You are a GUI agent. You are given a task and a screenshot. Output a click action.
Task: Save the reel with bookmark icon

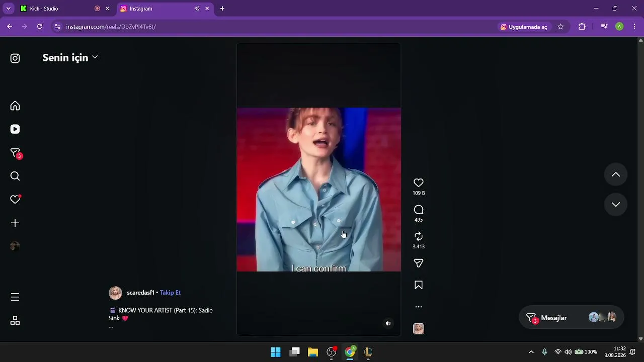[419, 285]
